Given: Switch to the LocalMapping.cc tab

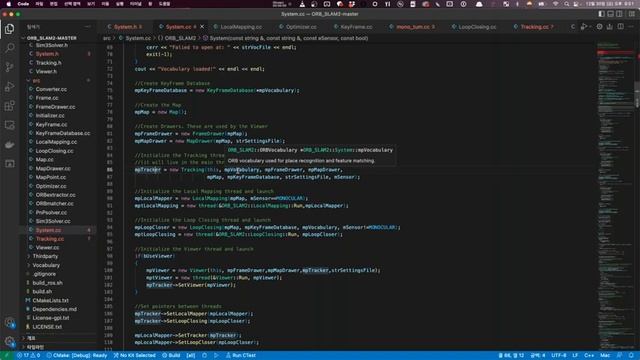Looking at the screenshot, I should 241,27.
